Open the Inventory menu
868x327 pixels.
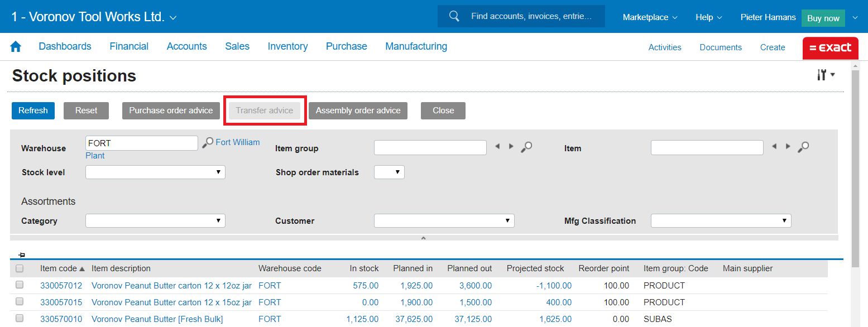(x=287, y=47)
